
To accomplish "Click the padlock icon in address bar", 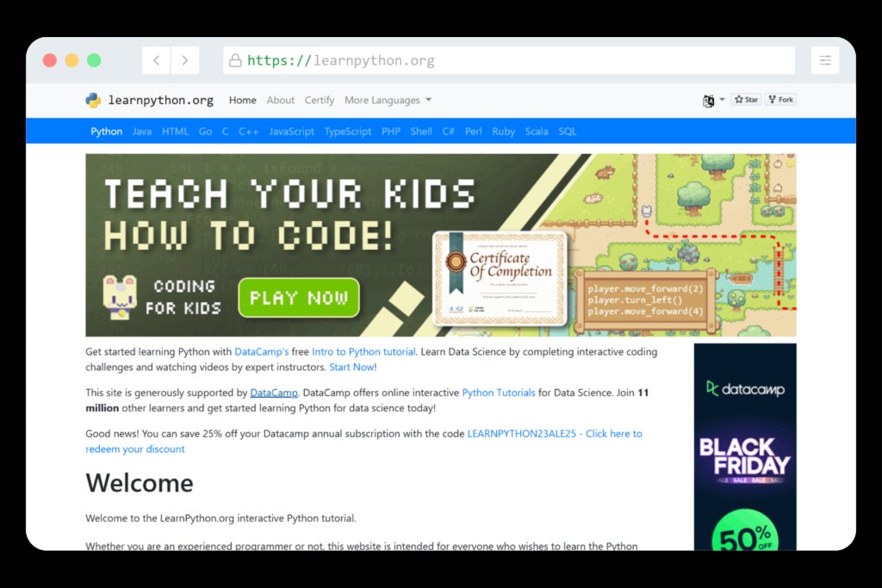I will 235,60.
